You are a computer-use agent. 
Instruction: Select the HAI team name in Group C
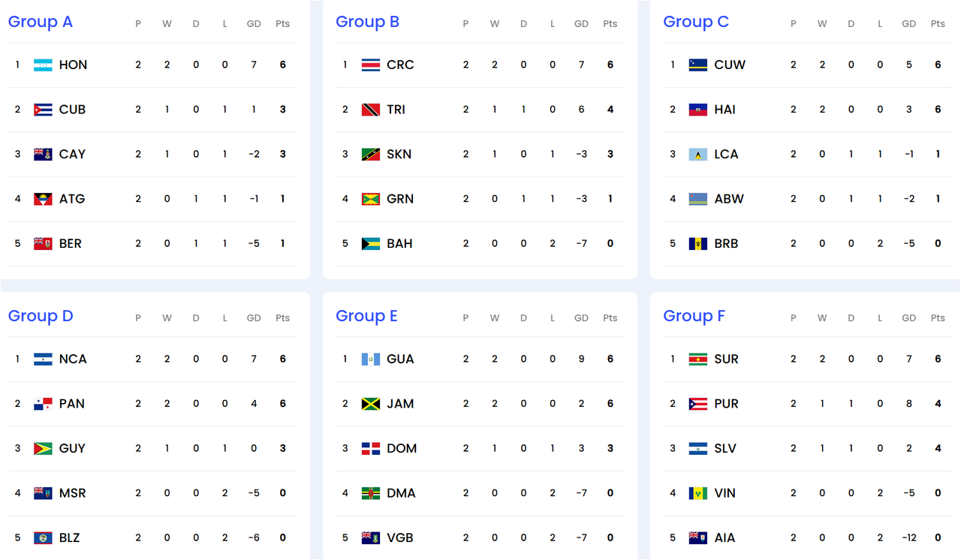click(x=725, y=110)
